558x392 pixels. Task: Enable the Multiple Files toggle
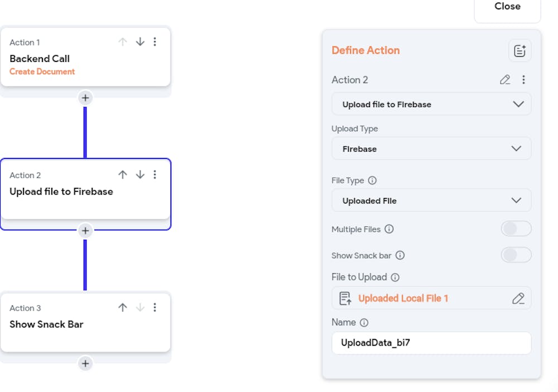point(516,229)
